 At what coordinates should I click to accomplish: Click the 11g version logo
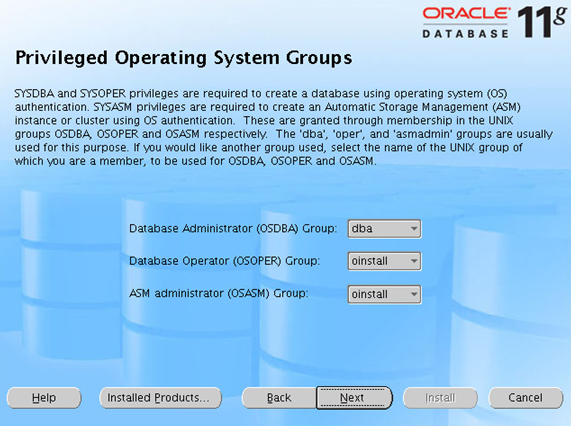[542, 21]
